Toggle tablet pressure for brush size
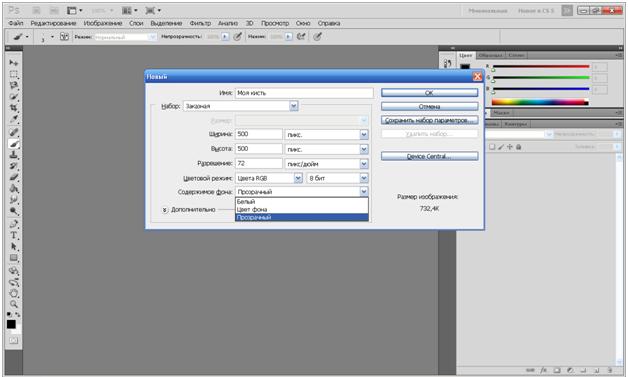The height and width of the screenshot is (377, 628). (318, 36)
